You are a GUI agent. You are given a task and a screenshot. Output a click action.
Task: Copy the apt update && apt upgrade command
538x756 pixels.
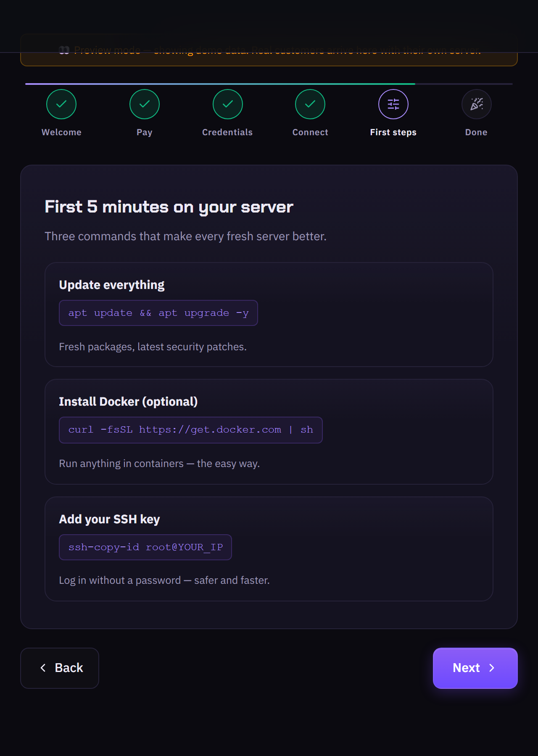[158, 313]
